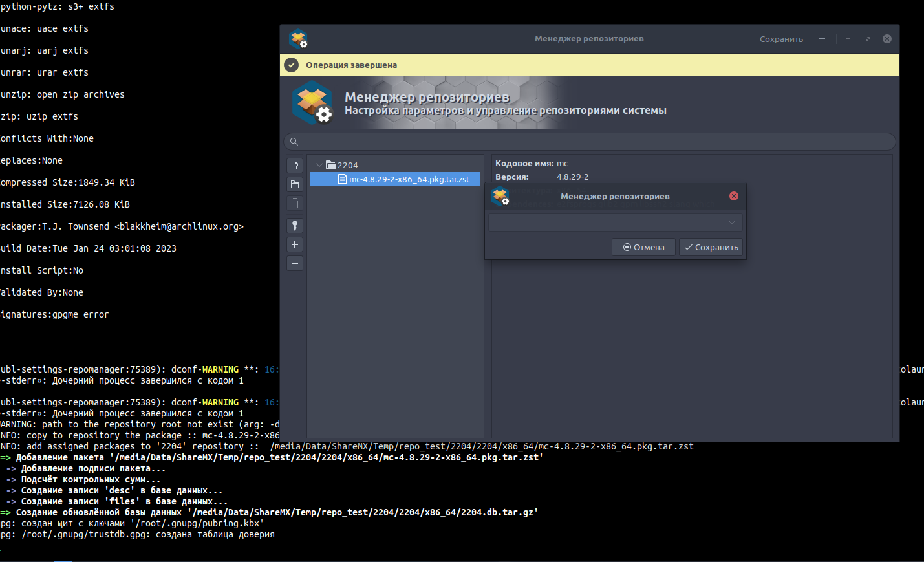924x562 pixels.
Task: Click the open folder icon in sidebar
Action: tap(295, 185)
